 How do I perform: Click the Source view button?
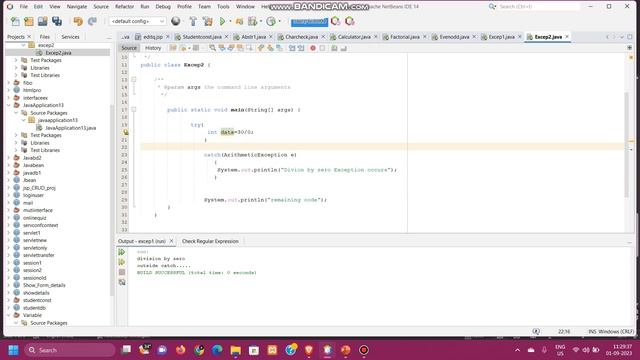point(129,48)
